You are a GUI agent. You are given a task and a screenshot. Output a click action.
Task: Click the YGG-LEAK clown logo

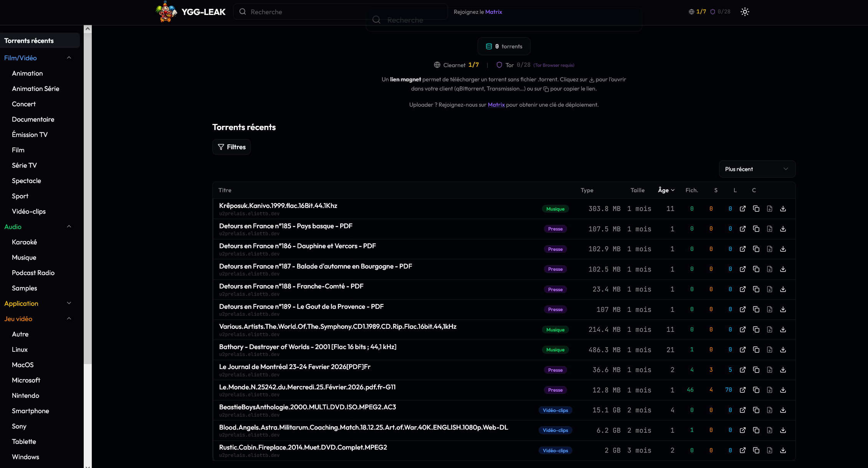click(166, 12)
